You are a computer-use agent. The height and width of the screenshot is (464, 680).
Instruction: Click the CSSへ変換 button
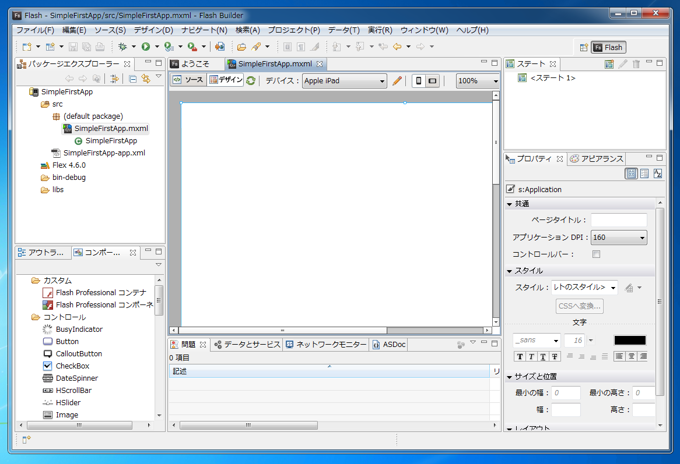click(x=579, y=306)
